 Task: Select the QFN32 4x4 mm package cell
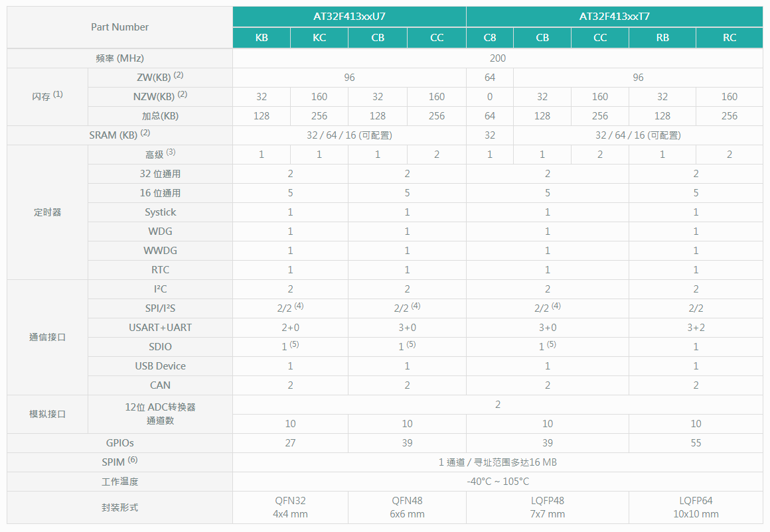[290, 507]
